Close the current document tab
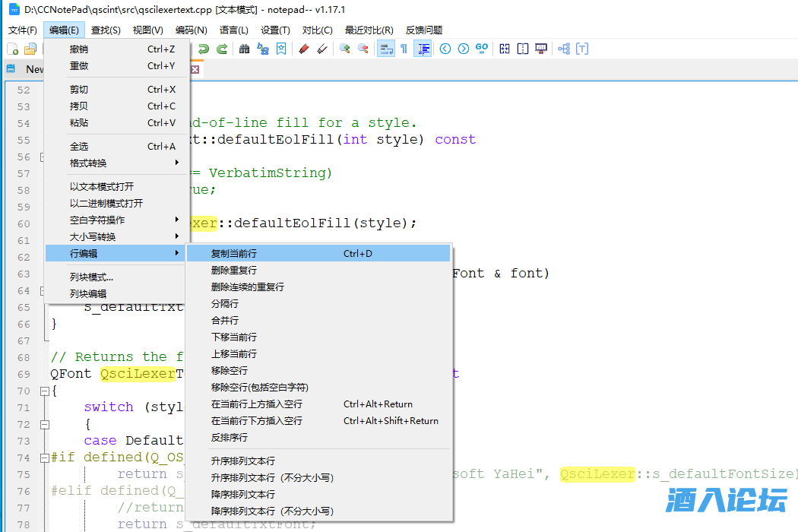 [x=195, y=69]
